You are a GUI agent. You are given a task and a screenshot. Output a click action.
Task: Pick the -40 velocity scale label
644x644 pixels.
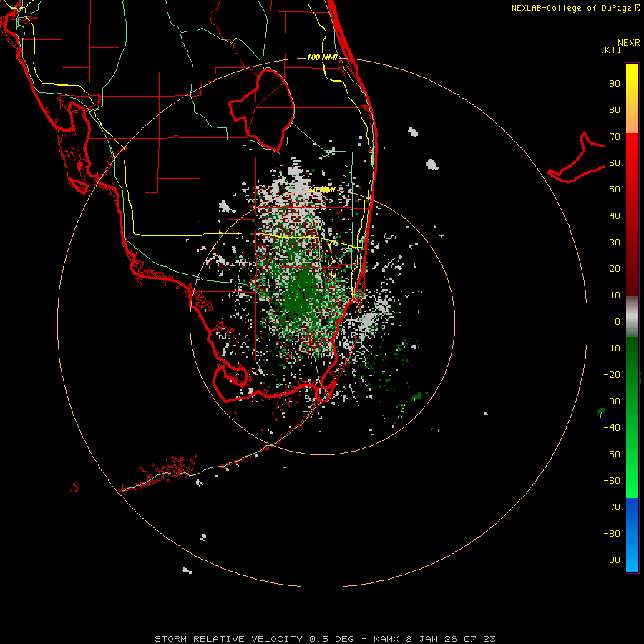pyautogui.click(x=612, y=428)
